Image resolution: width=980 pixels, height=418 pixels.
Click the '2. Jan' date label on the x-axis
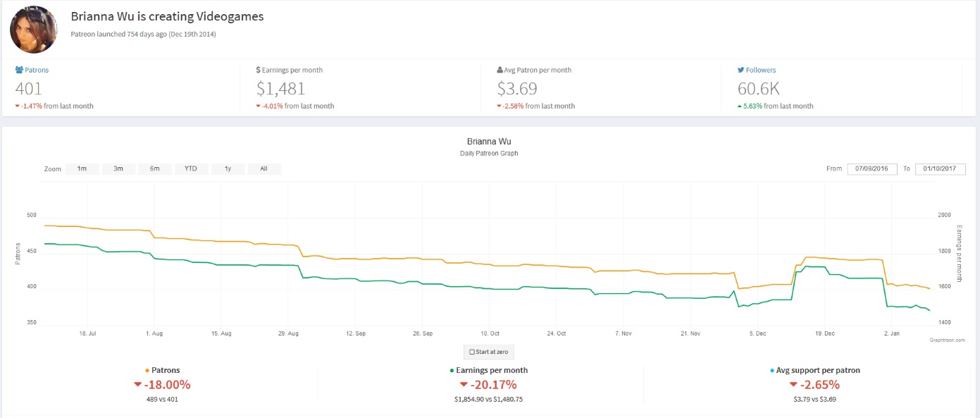point(891,333)
